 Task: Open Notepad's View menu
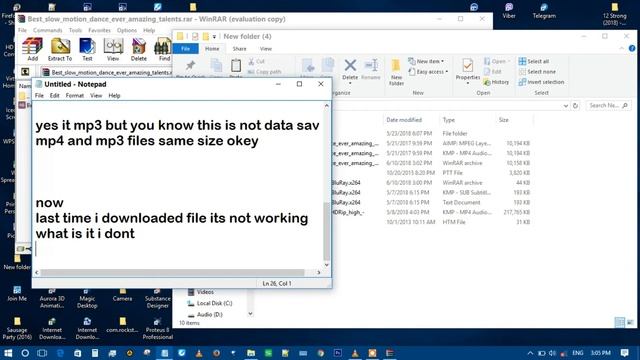click(x=96, y=96)
